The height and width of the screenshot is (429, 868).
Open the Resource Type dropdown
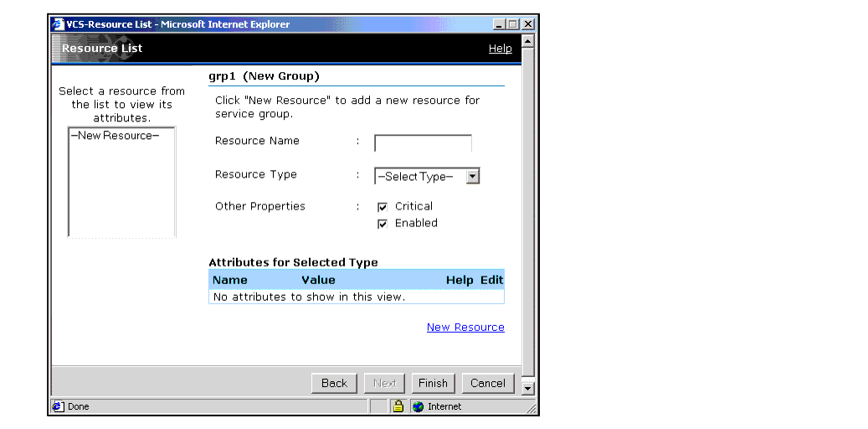pos(472,176)
